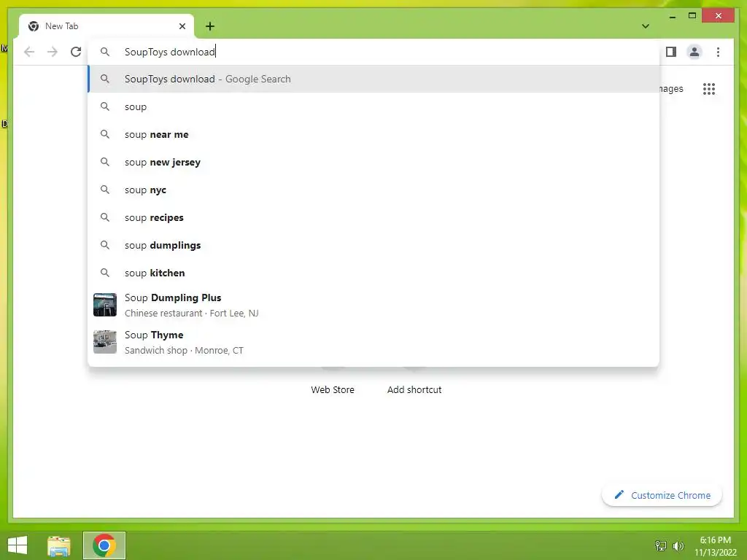Open the network tray icon

(661, 545)
